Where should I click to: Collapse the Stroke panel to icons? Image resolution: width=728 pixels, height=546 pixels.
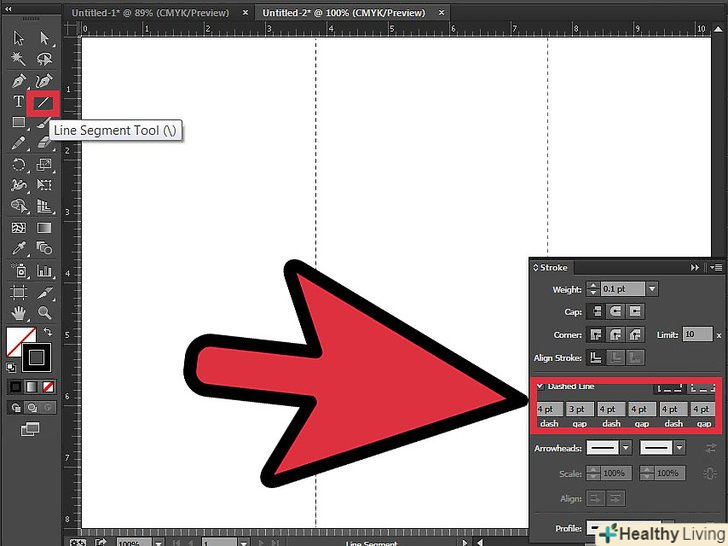[694, 267]
